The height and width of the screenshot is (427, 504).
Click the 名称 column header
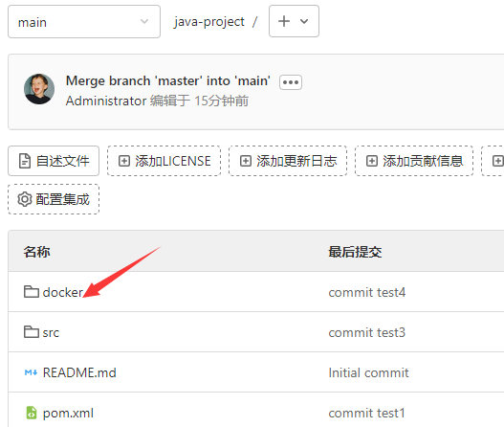36,252
